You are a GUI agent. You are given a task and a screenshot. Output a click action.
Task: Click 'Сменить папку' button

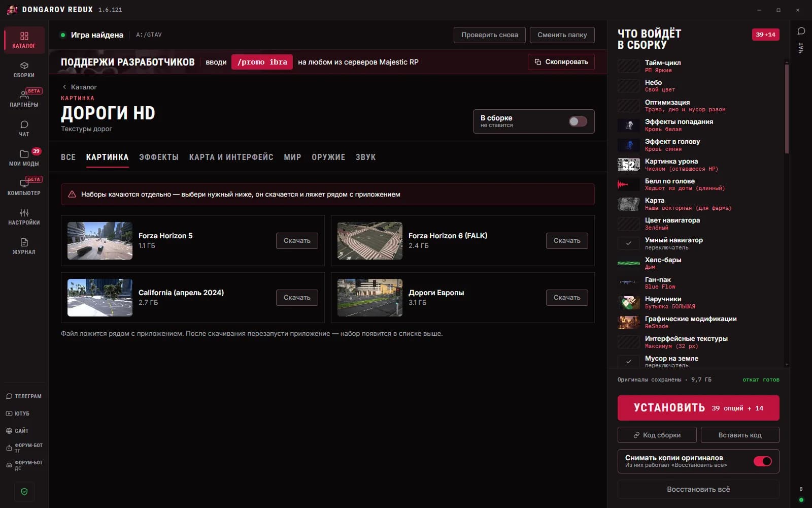coord(562,35)
